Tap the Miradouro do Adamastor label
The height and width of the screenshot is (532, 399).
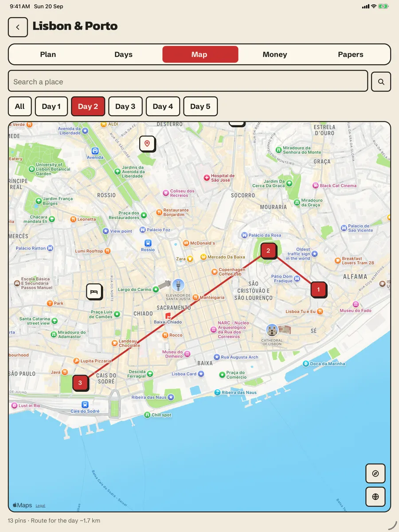coord(72,334)
